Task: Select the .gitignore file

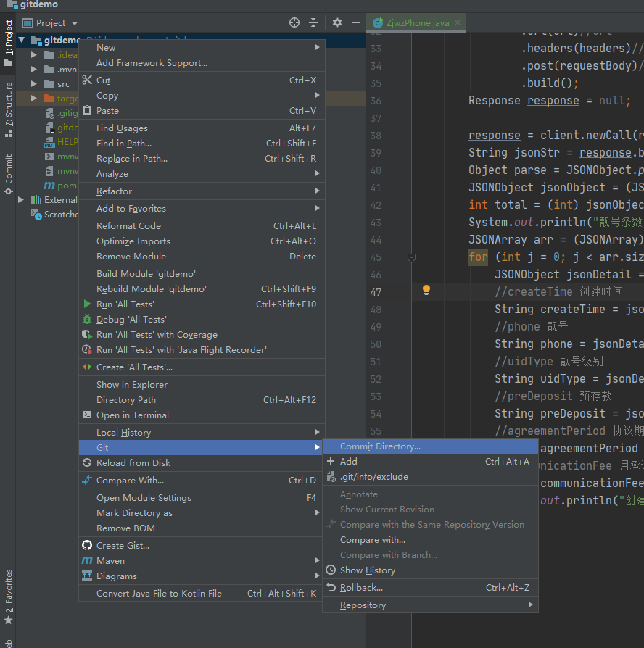Action: (x=61, y=113)
